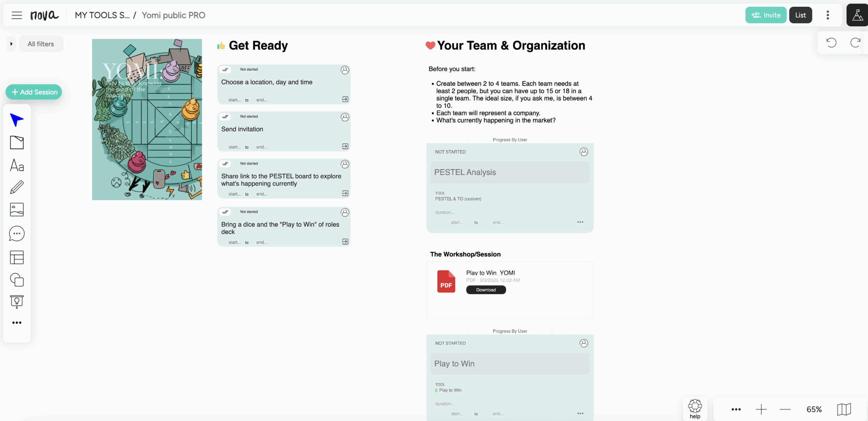Open PESTEL Analysis card ellipsis menu
The height and width of the screenshot is (421, 868).
coord(580,222)
